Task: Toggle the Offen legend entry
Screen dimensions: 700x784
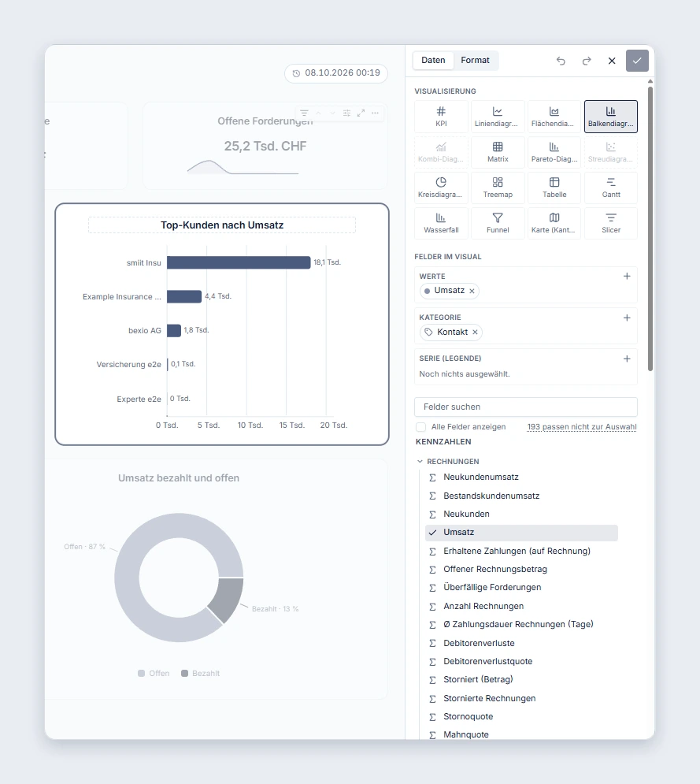Action: coord(154,674)
